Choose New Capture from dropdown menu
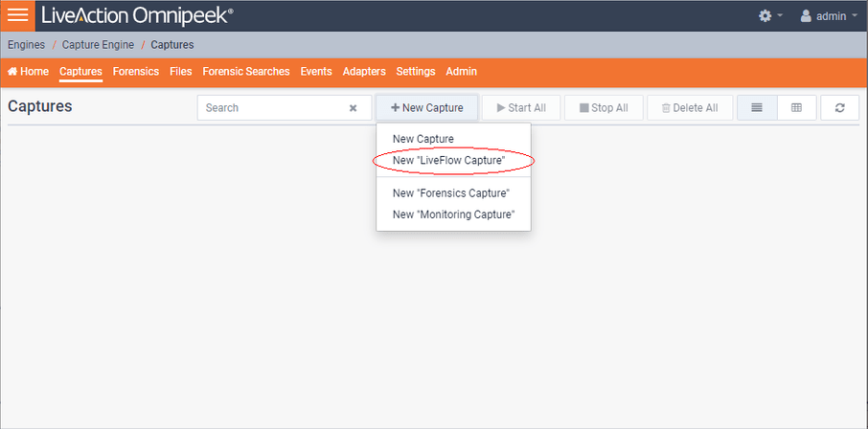 point(453,139)
